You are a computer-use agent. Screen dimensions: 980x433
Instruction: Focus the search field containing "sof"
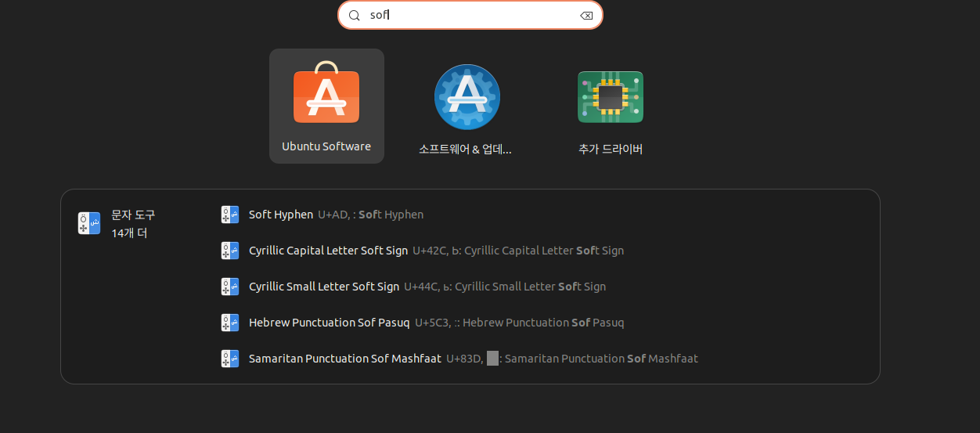(470, 15)
